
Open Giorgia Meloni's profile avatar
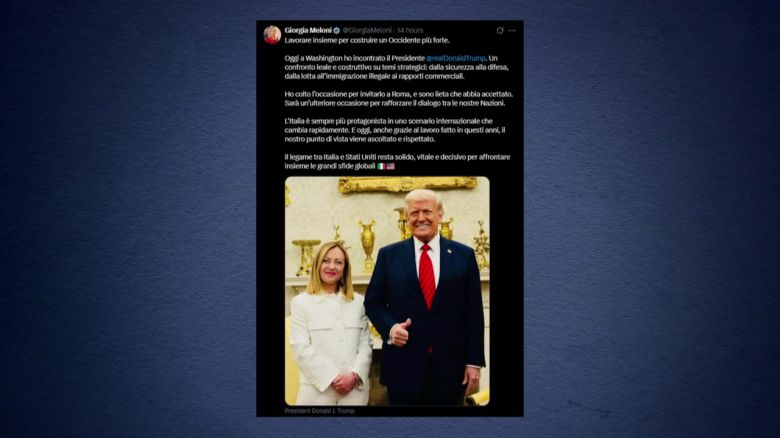point(272,35)
